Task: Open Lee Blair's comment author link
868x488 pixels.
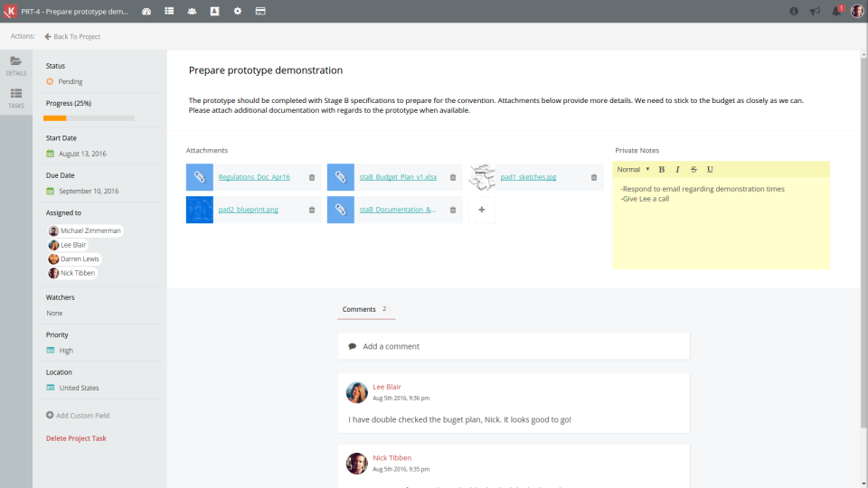Action: [x=387, y=387]
